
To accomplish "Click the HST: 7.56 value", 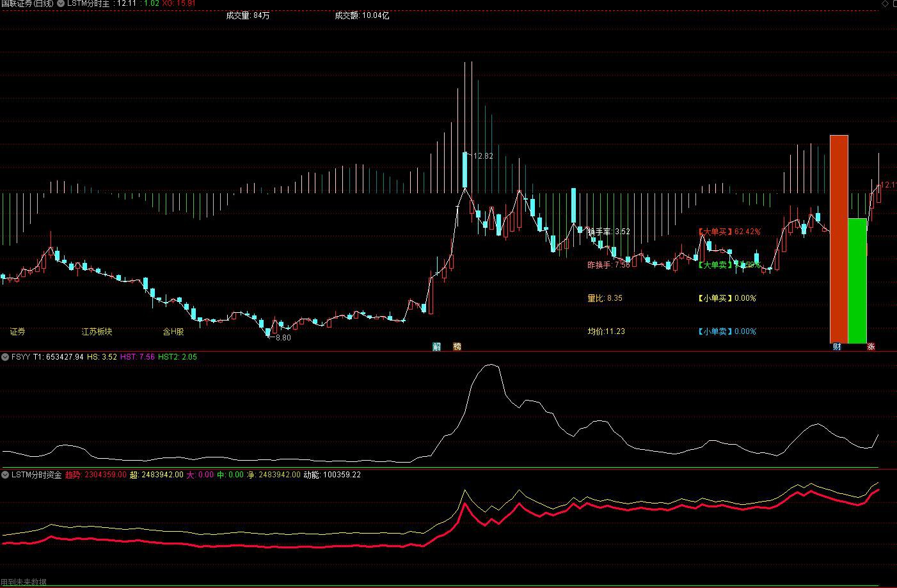I will (138, 357).
